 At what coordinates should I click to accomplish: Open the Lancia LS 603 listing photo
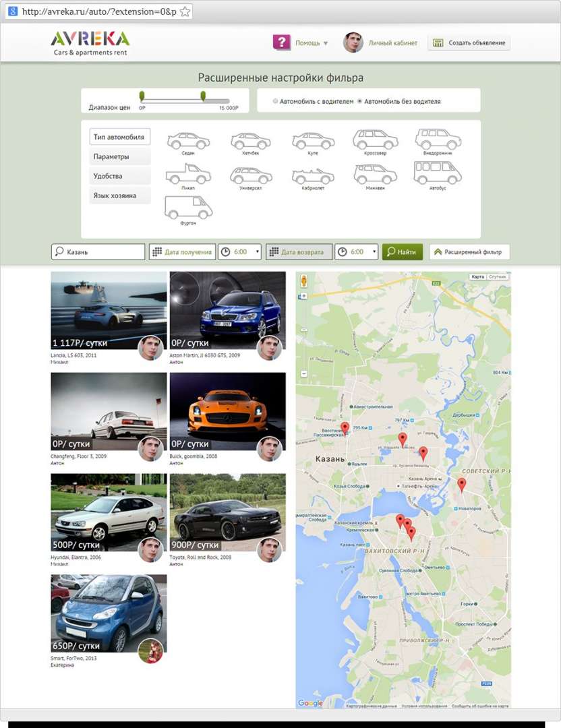pyautogui.click(x=109, y=310)
